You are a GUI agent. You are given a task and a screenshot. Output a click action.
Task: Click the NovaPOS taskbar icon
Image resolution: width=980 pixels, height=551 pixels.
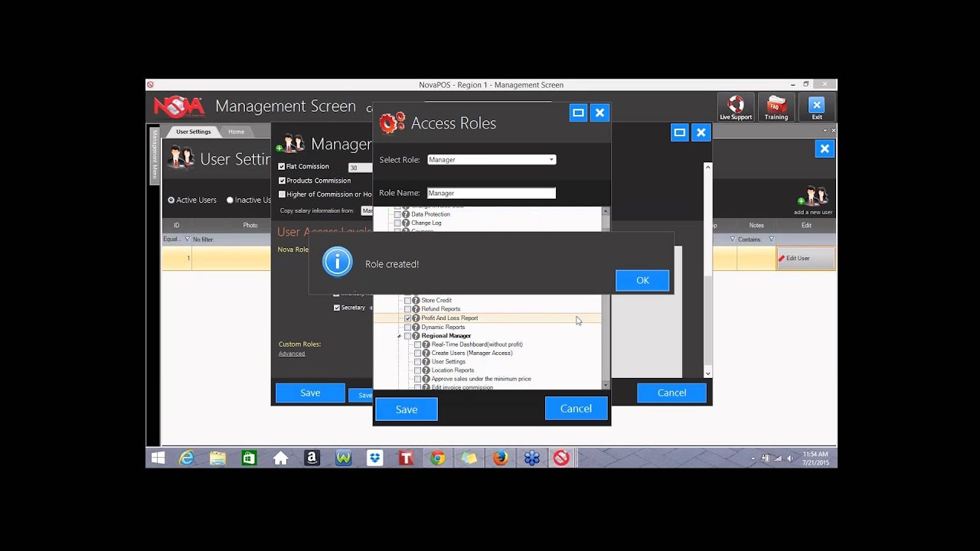[x=562, y=458]
